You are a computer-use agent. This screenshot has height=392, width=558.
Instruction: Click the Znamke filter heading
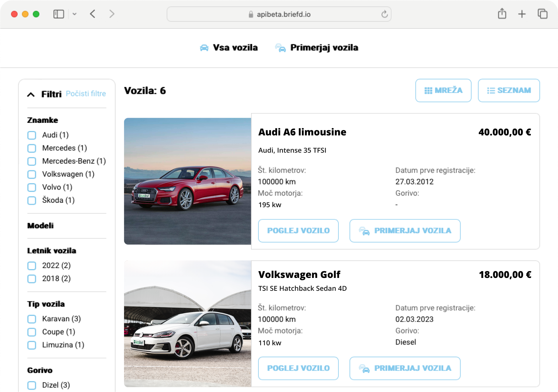[43, 120]
